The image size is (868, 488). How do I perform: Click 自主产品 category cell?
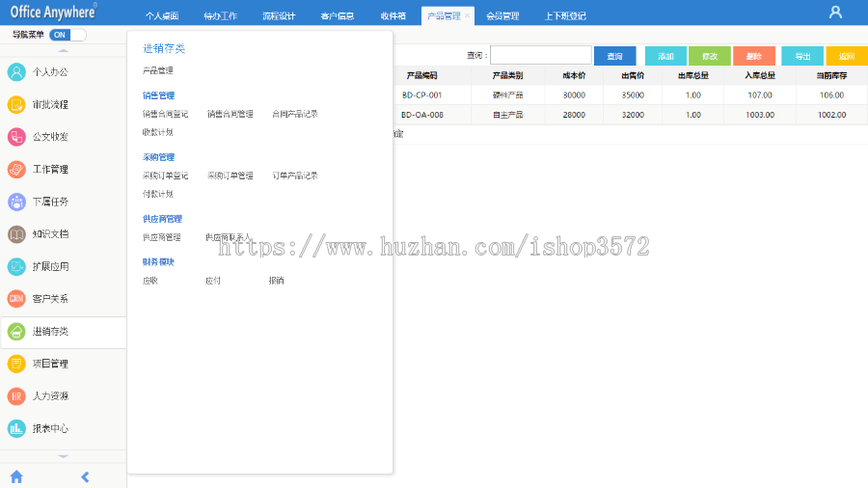(507, 115)
